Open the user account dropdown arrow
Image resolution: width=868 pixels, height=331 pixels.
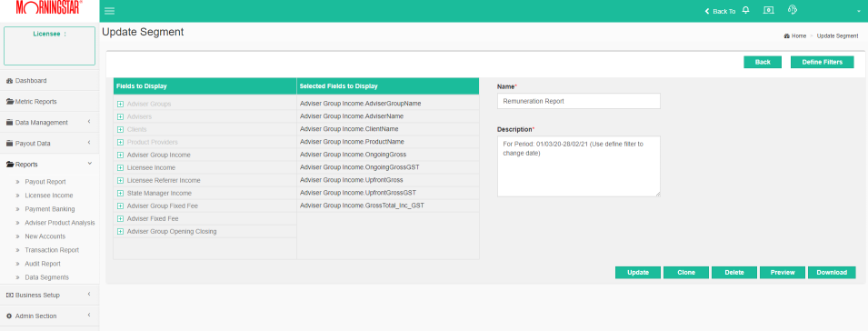859,12
